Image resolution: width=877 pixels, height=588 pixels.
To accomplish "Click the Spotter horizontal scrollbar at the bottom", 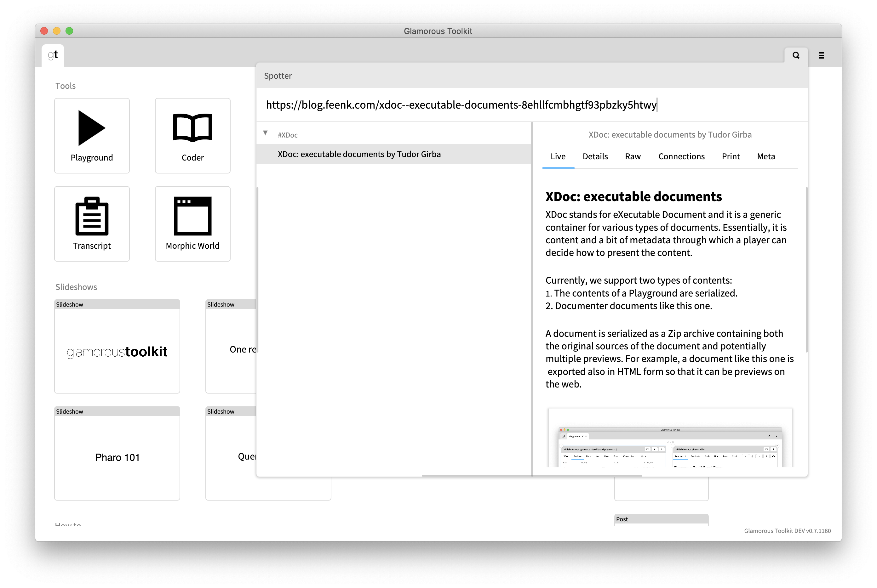I will pyautogui.click(x=532, y=476).
